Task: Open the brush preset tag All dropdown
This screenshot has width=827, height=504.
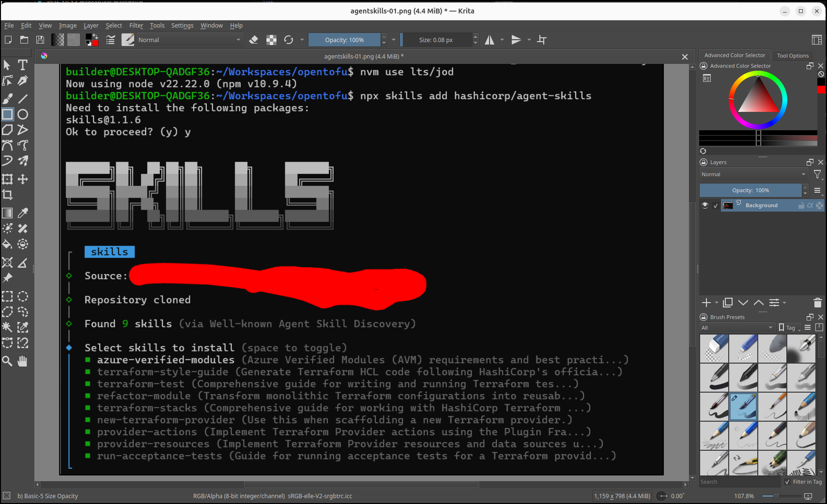Action: tap(736, 328)
